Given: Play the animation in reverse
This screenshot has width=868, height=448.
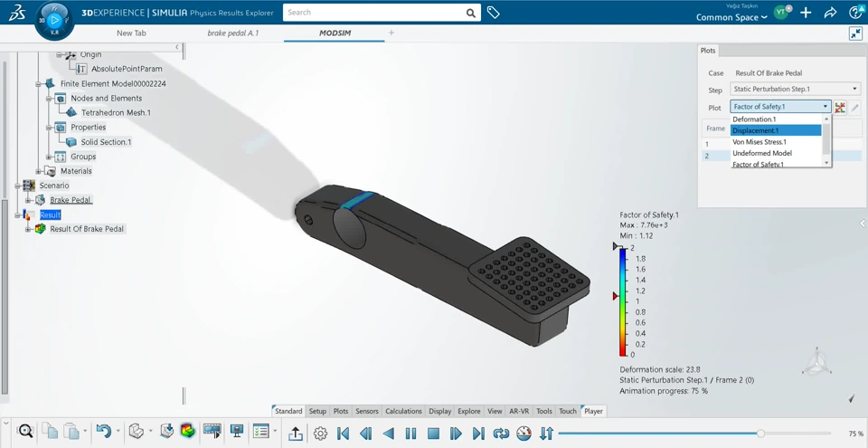Looking at the screenshot, I should tap(389, 433).
